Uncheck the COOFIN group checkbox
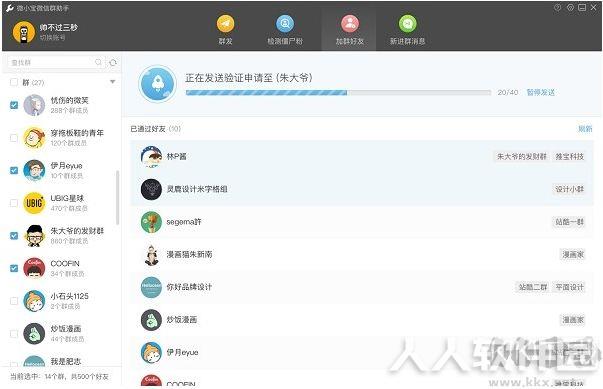Image resolution: width=603 pixels, height=389 pixels. click(x=14, y=268)
